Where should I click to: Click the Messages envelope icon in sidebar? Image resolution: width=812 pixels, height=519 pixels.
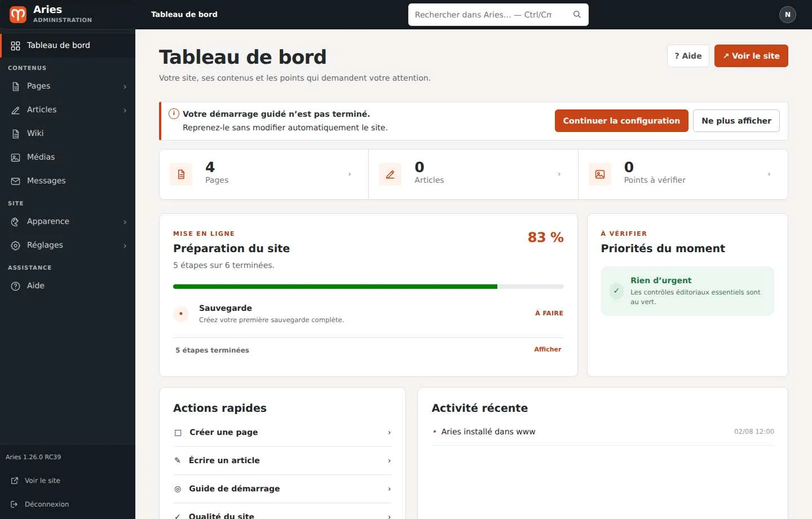click(x=16, y=181)
